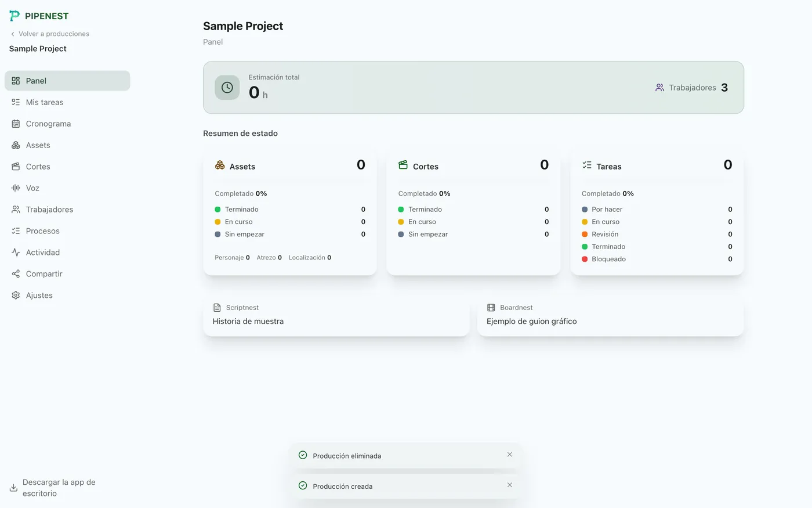Click the Trabajadores people icon in sidebar
This screenshot has width=812, height=508.
[16, 210]
